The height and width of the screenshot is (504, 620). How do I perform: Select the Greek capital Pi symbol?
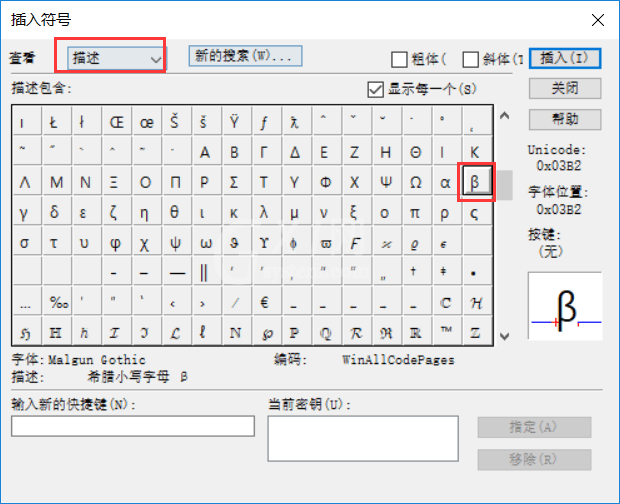[x=175, y=182]
